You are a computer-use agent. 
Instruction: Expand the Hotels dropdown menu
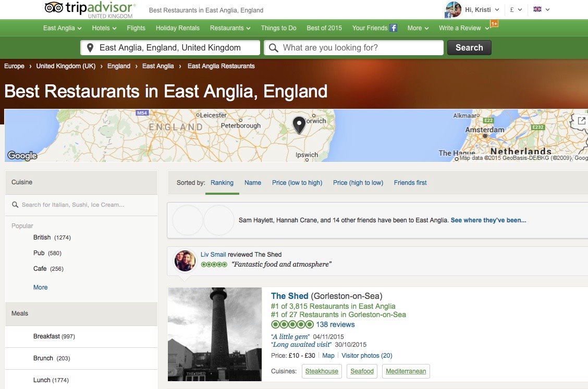[x=104, y=28]
